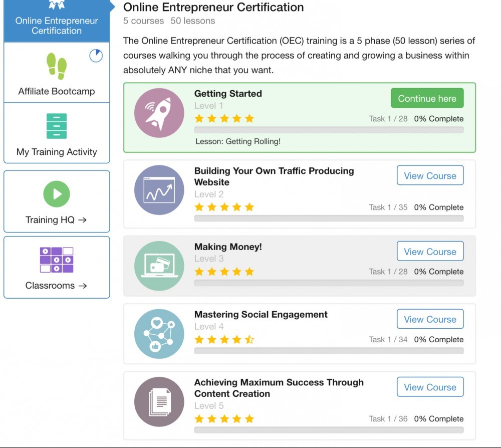
Task: Click the arrow next to Training HQ
Action: (83, 220)
